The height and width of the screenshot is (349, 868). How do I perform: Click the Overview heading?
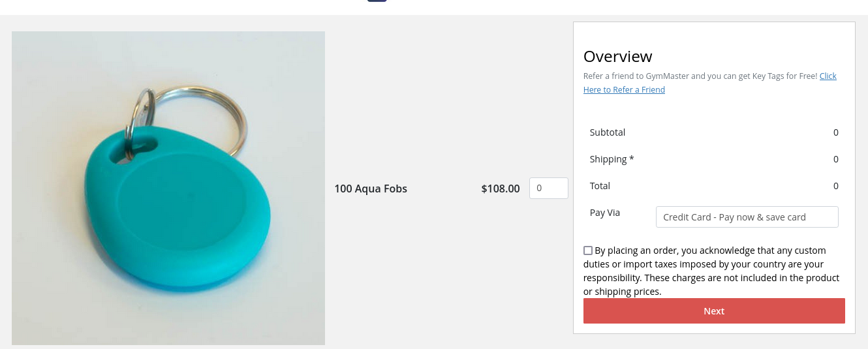pos(617,56)
